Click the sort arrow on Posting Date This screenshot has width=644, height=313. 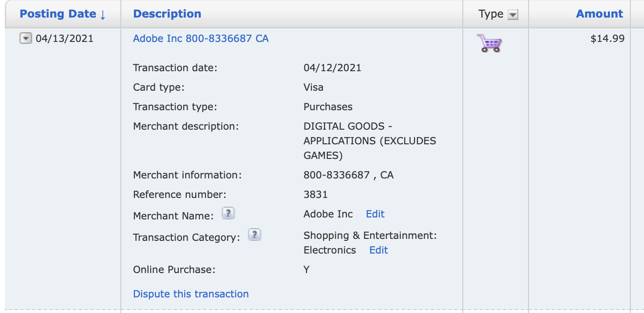click(104, 14)
